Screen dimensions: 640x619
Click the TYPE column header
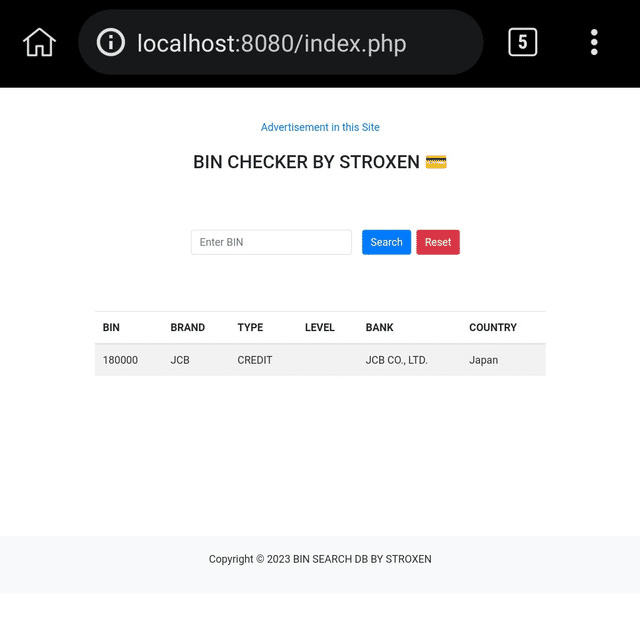[250, 327]
